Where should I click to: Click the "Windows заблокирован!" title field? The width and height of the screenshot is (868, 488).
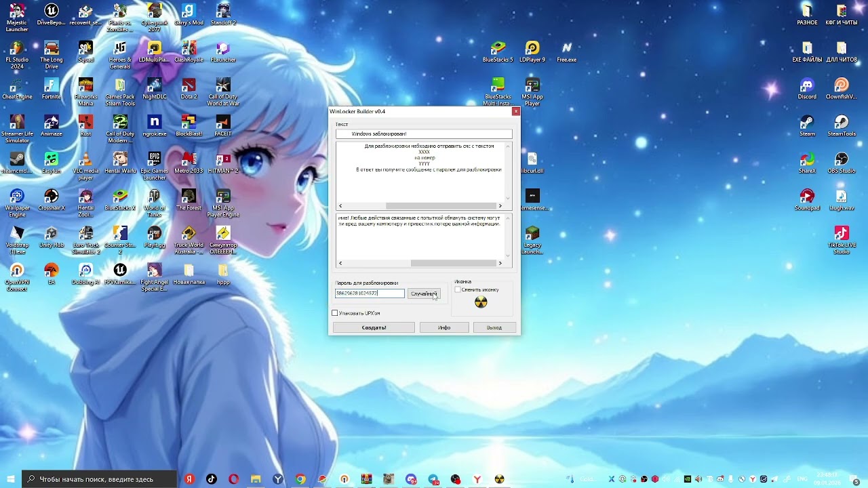coord(424,134)
